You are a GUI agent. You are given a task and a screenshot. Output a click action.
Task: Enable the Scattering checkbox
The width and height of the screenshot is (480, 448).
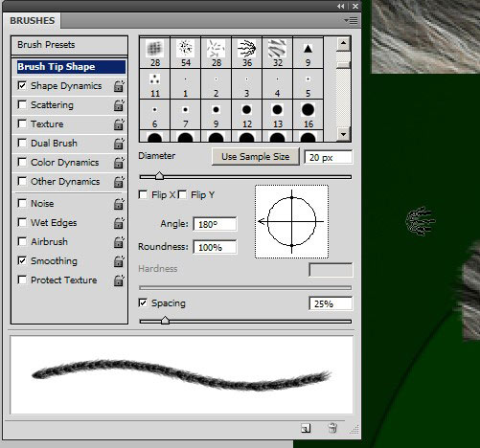[22, 104]
